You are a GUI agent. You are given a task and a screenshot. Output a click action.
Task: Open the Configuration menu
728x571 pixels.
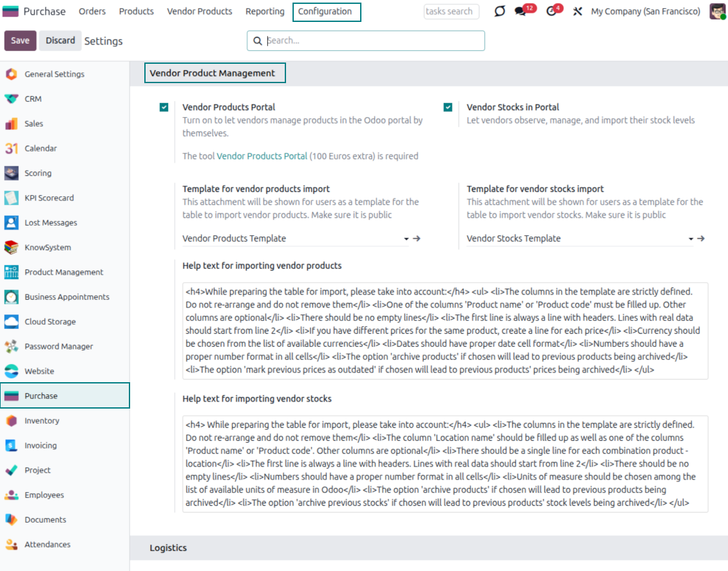pyautogui.click(x=325, y=12)
